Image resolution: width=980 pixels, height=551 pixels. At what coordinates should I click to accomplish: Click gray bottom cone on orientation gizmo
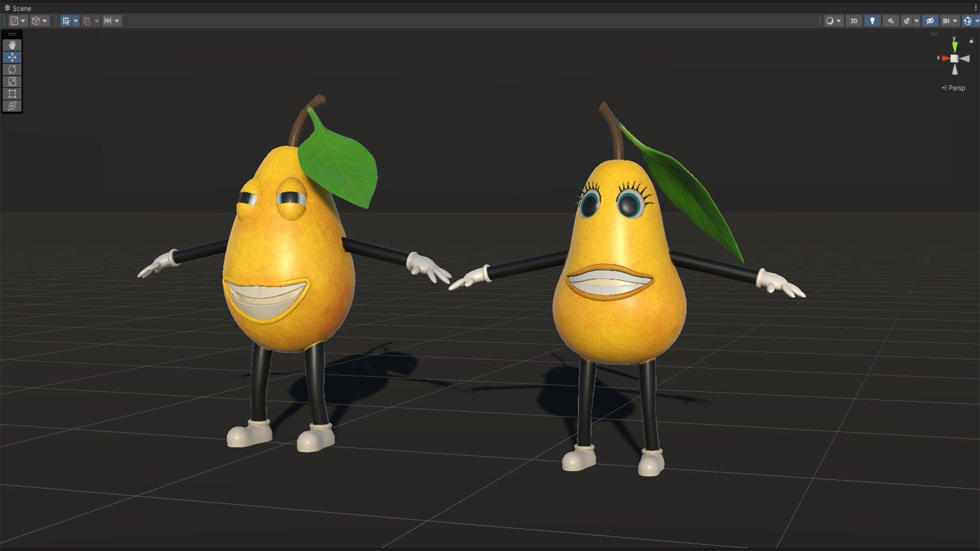[x=954, y=69]
